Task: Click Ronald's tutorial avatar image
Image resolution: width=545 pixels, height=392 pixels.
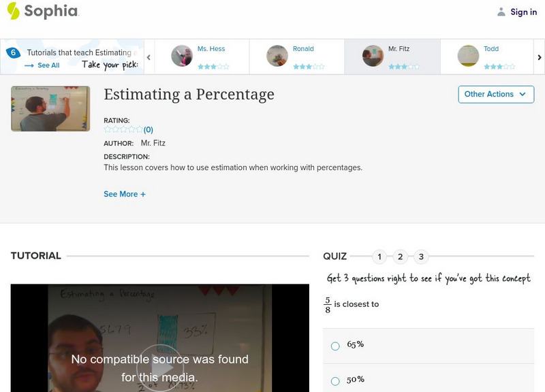Action: pyautogui.click(x=277, y=56)
